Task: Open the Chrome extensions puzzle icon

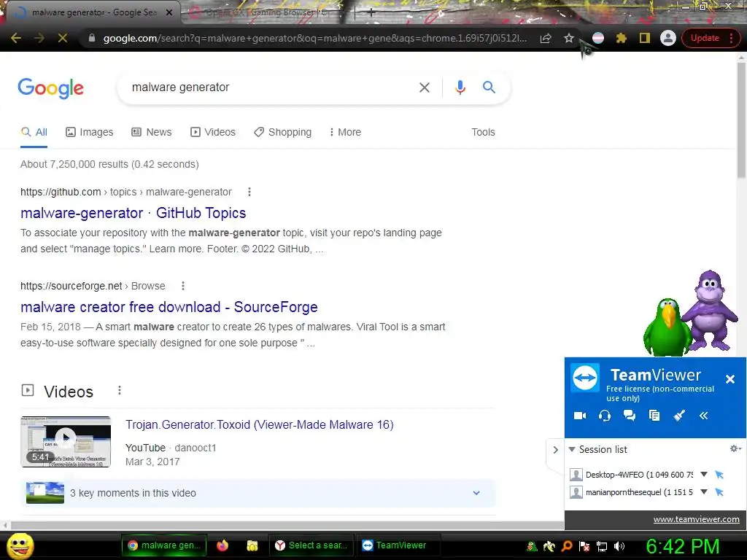Action: (622, 38)
